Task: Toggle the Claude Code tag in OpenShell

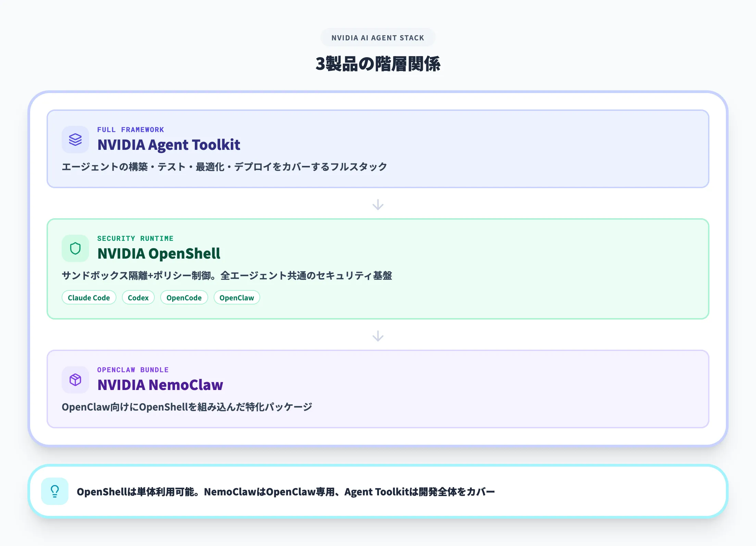Action: 89,297
